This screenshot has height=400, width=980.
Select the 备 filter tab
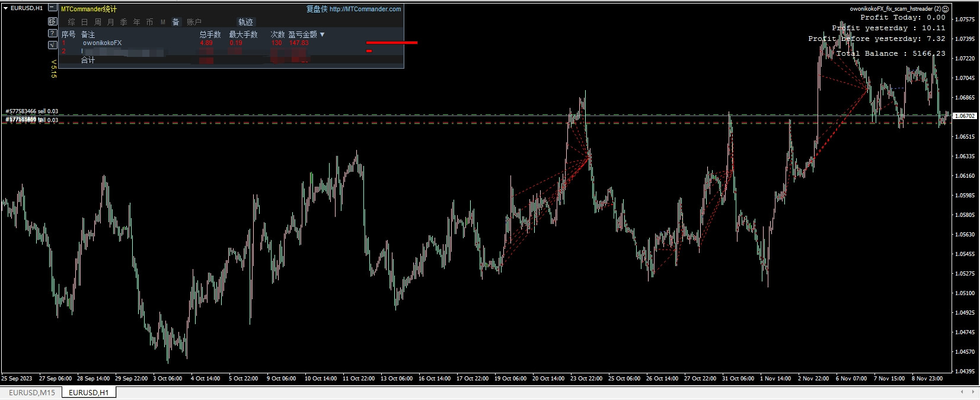(x=175, y=22)
